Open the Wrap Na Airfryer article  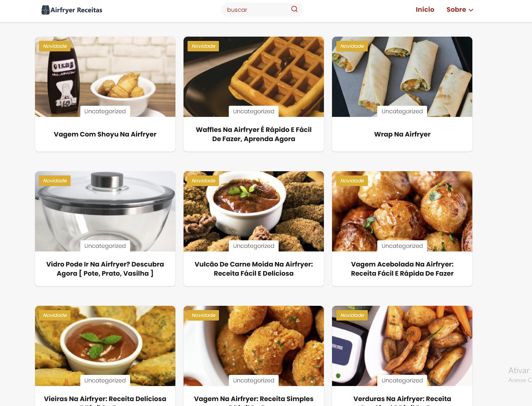(x=402, y=134)
